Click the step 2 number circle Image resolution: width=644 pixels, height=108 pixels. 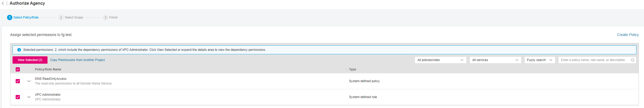click(61, 17)
